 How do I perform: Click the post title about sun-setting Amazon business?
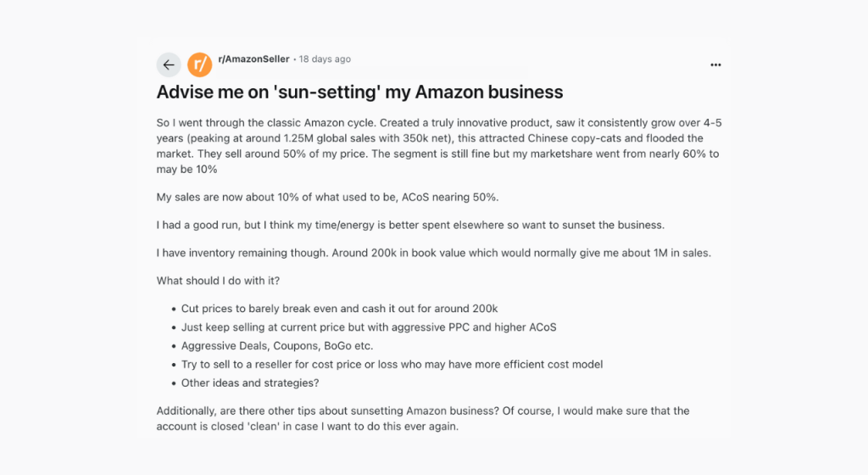(359, 92)
